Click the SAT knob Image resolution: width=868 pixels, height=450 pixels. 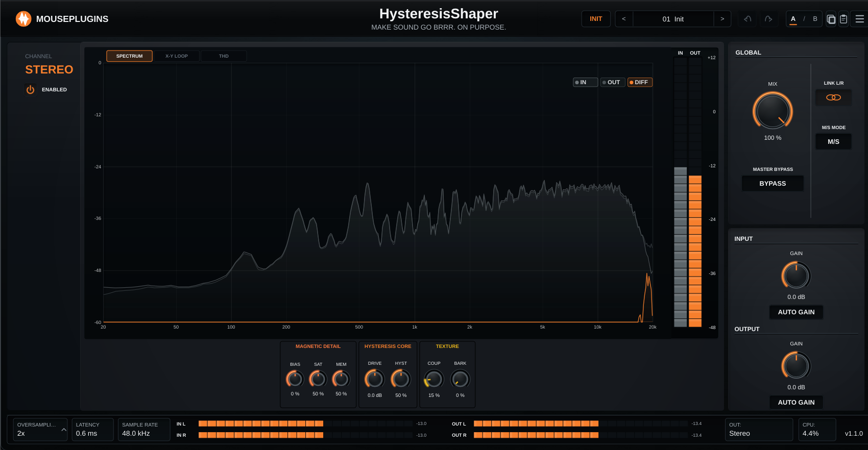(318, 379)
